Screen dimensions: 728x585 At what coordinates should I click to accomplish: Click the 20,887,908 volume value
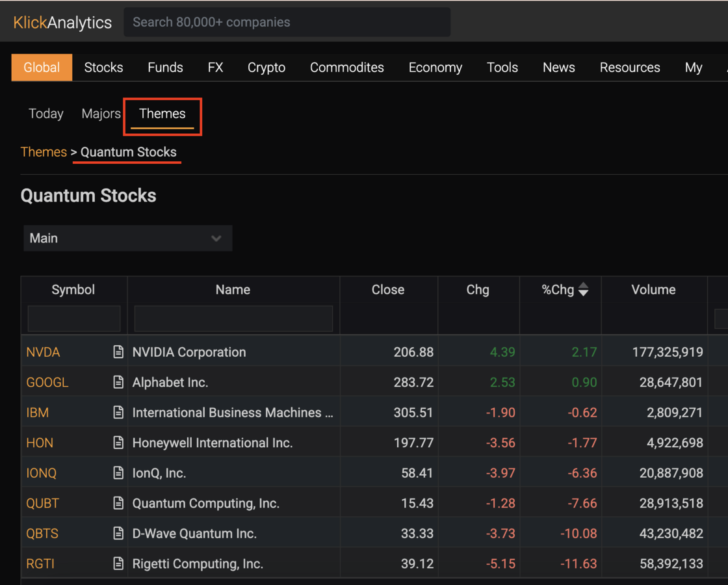pos(671,473)
